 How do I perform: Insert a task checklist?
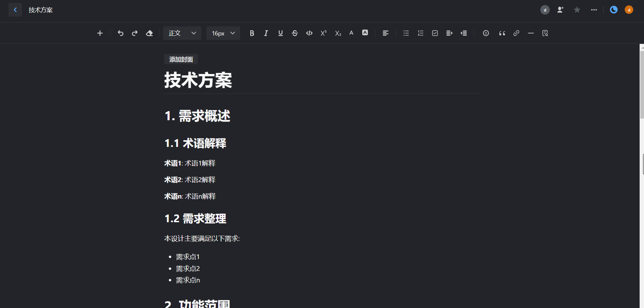coord(435,33)
